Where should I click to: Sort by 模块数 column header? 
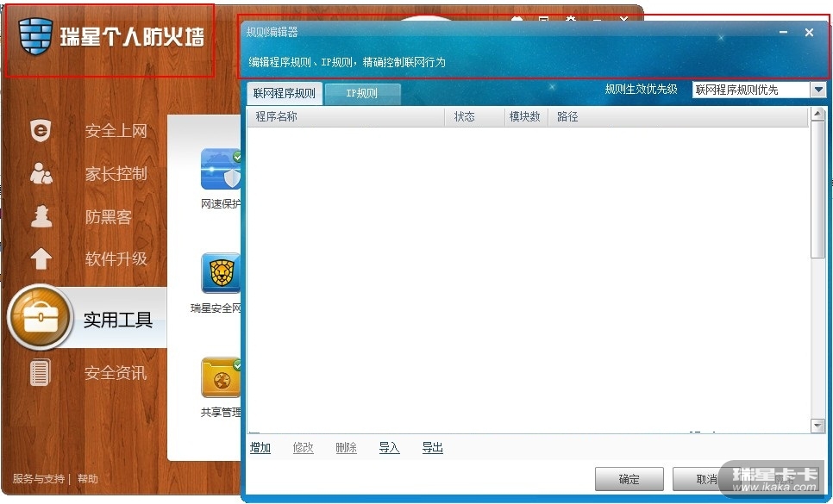click(x=526, y=116)
